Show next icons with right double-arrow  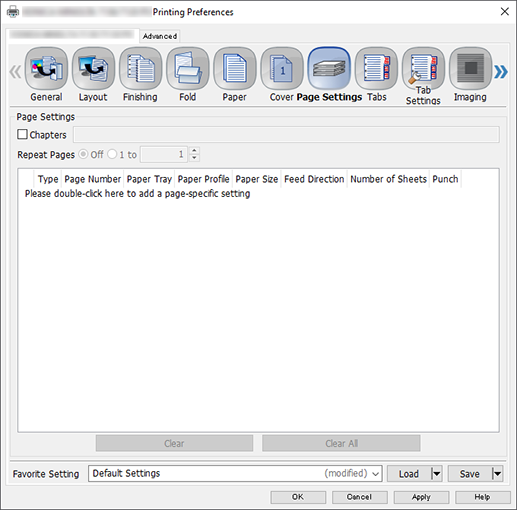[501, 72]
